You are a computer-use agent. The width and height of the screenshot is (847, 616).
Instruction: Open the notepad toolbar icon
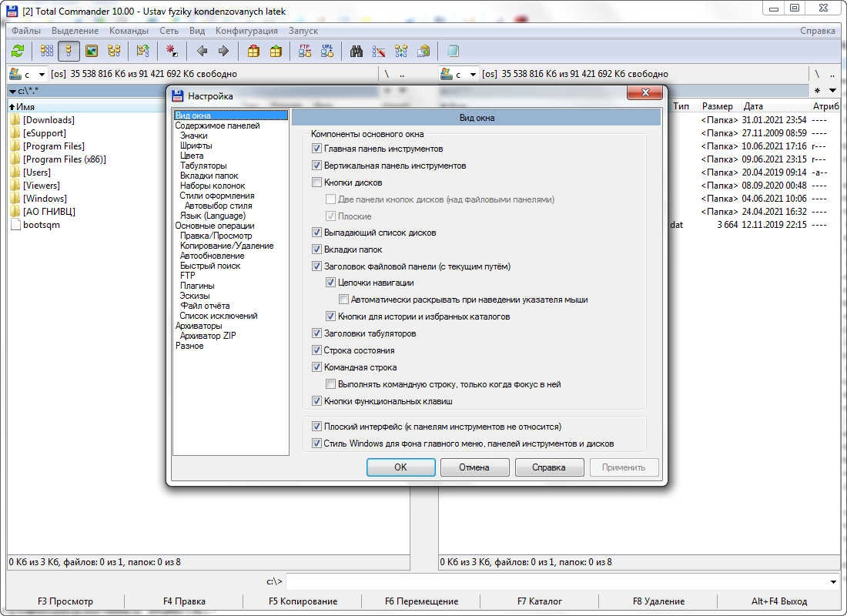pyautogui.click(x=453, y=52)
